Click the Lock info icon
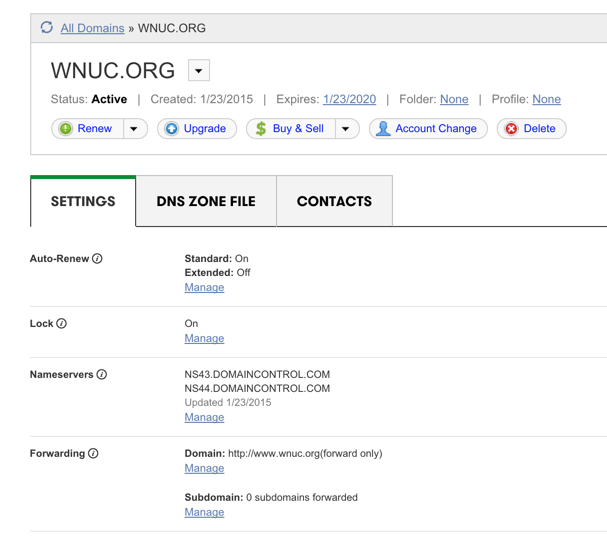 [x=62, y=324]
